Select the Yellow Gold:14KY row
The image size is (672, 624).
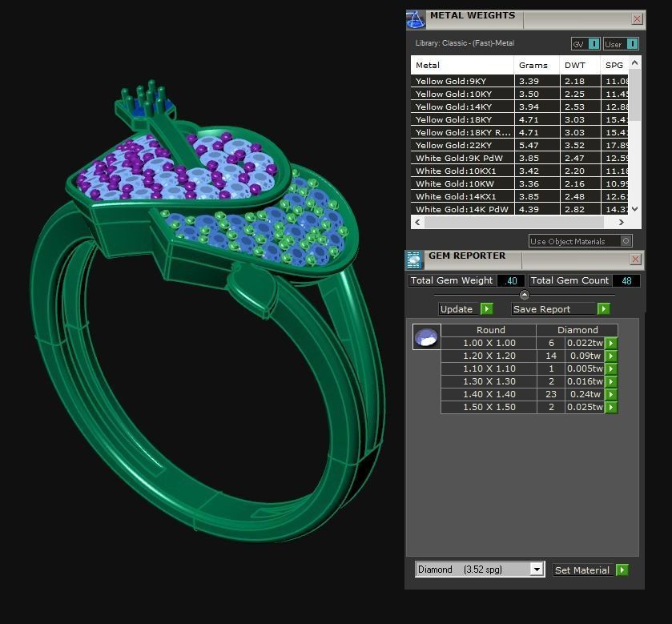point(520,107)
